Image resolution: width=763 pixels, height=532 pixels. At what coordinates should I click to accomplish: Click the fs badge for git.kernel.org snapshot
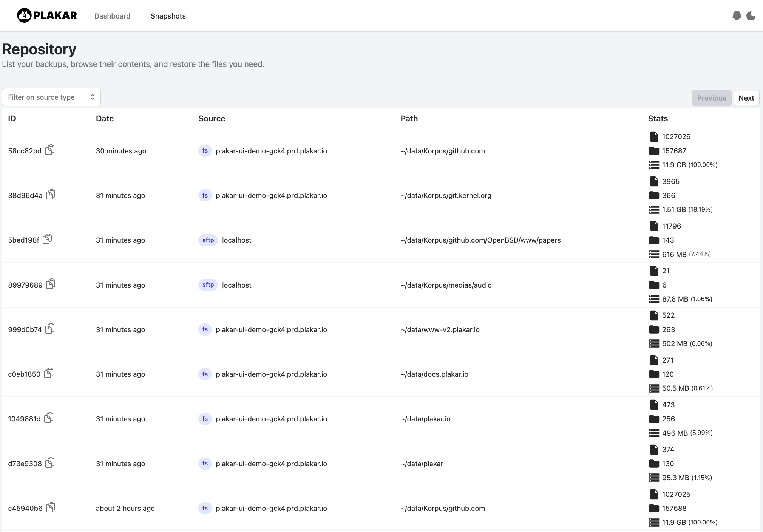pyautogui.click(x=205, y=195)
